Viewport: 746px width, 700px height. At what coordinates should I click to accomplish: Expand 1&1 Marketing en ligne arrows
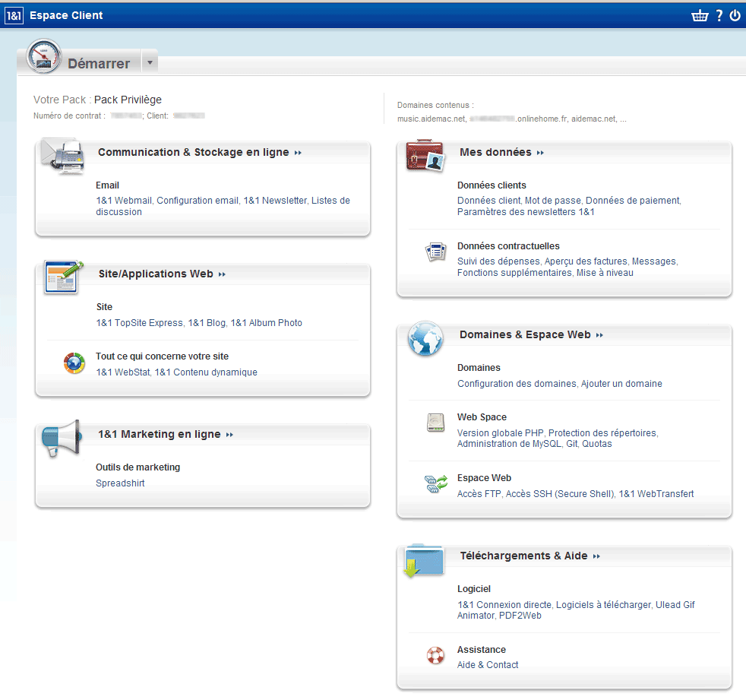click(x=229, y=435)
